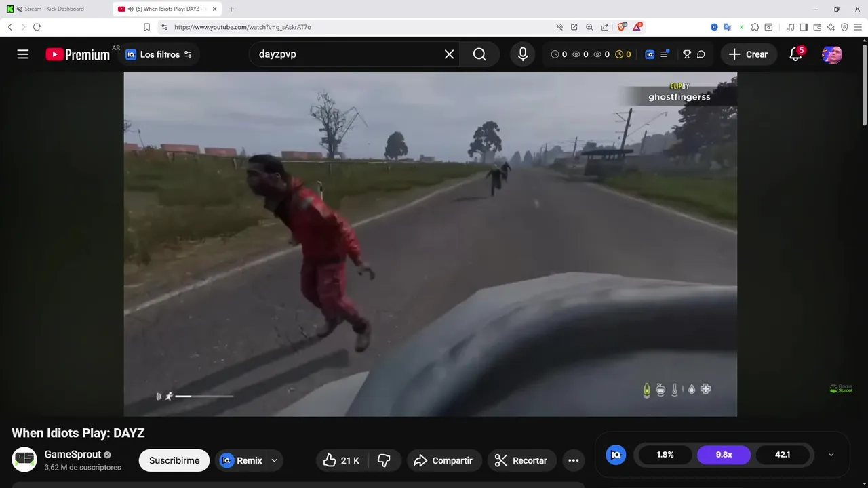Click the Remix button
Viewport: 868px width, 488px height.
[241, 460]
